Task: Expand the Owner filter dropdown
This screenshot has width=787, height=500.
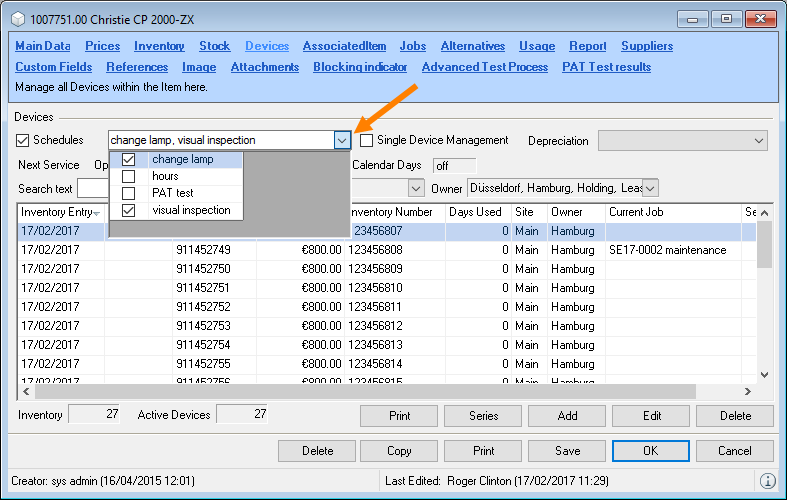Action: (650, 188)
